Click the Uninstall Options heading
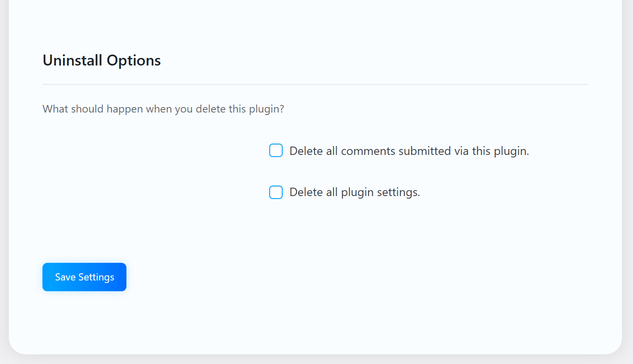Viewport: 633px width, 364px height. [102, 60]
